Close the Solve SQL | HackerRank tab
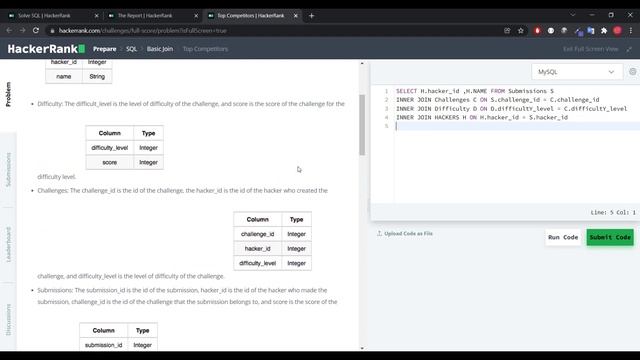640x360 pixels. (x=97, y=16)
